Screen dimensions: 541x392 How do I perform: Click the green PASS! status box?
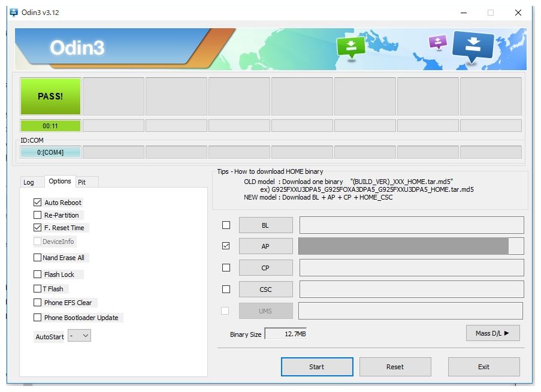tap(50, 97)
